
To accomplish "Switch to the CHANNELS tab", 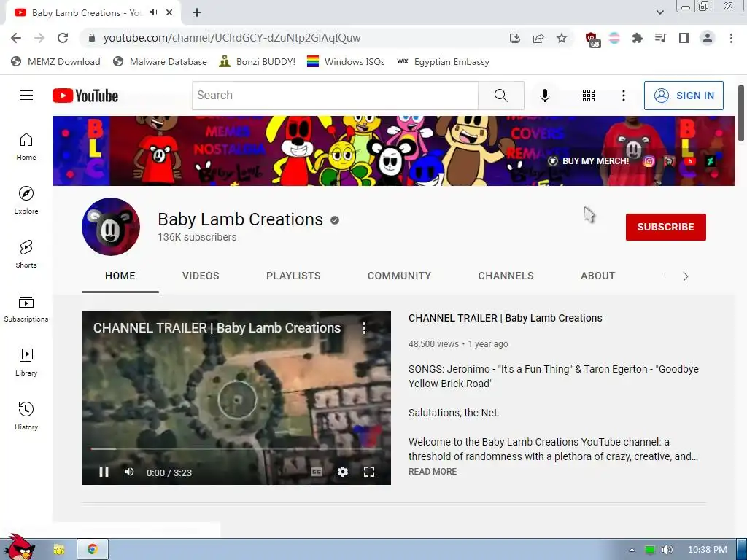I will point(506,276).
